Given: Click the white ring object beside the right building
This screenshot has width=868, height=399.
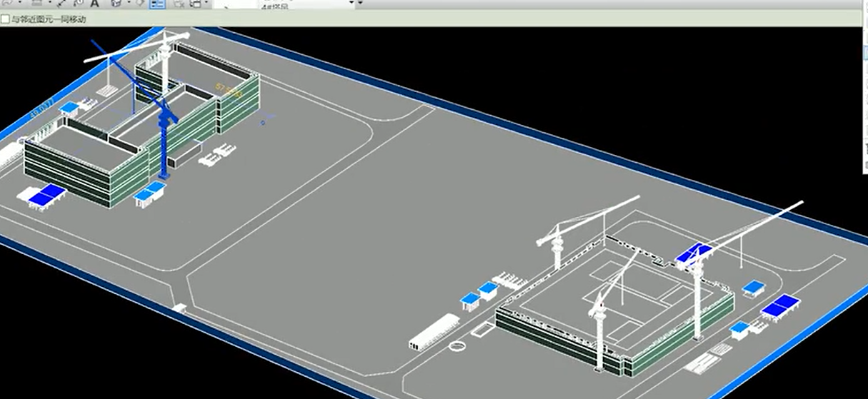Looking at the screenshot, I should coord(457,346).
